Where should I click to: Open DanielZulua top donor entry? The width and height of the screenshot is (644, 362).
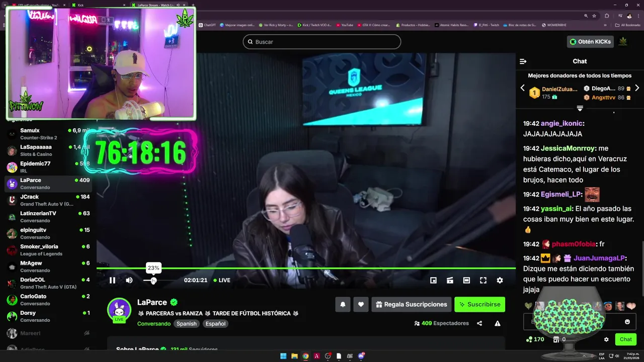coord(553,93)
